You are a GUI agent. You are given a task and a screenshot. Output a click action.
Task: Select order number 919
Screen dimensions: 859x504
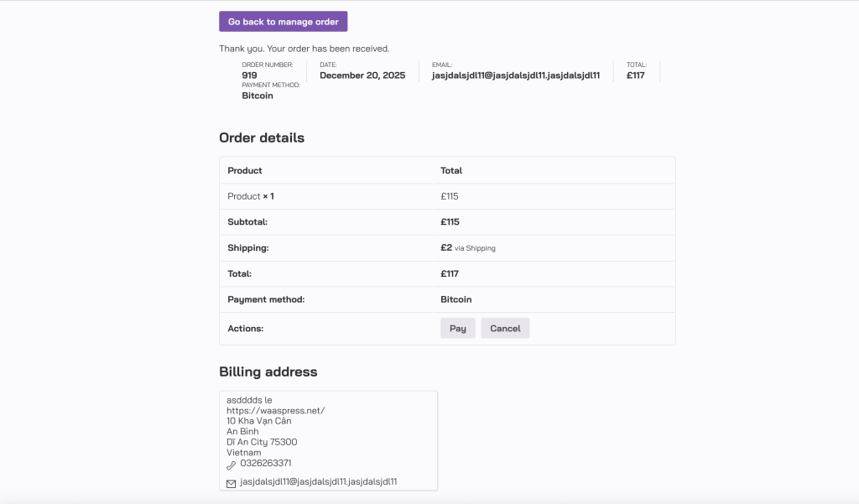250,75
